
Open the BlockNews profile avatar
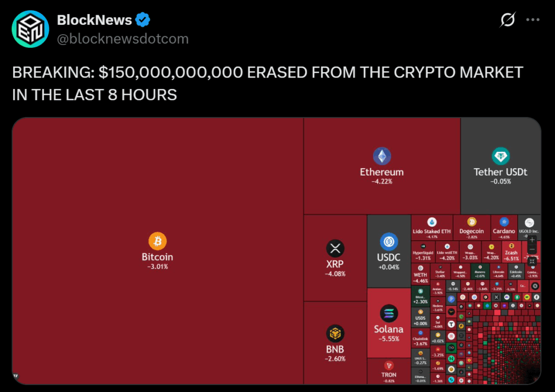point(30,29)
